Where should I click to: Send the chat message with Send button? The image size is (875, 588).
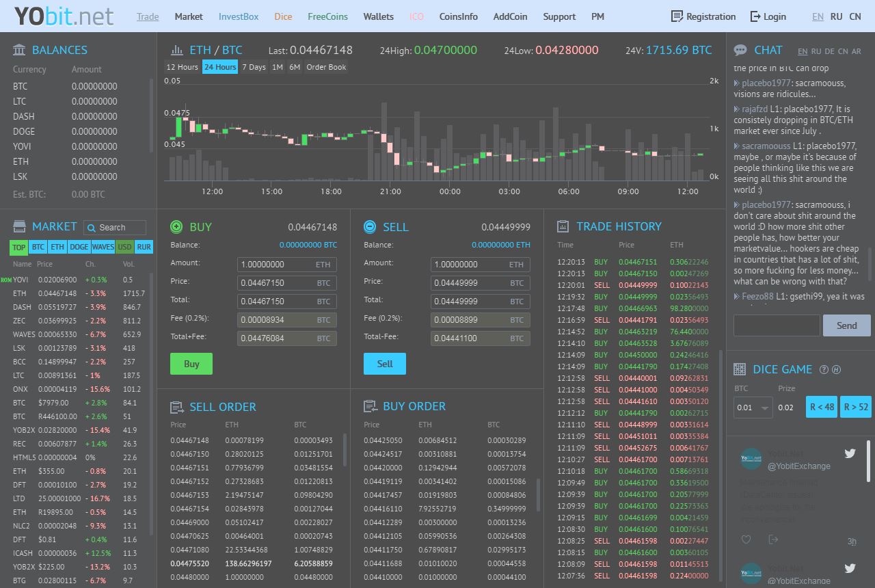pyautogui.click(x=846, y=325)
